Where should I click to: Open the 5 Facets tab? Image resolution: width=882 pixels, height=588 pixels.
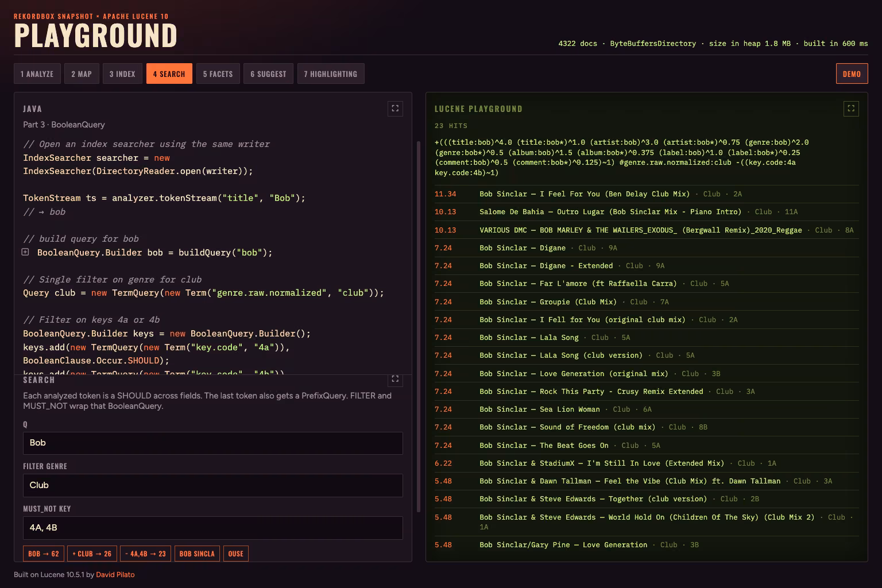click(x=218, y=73)
